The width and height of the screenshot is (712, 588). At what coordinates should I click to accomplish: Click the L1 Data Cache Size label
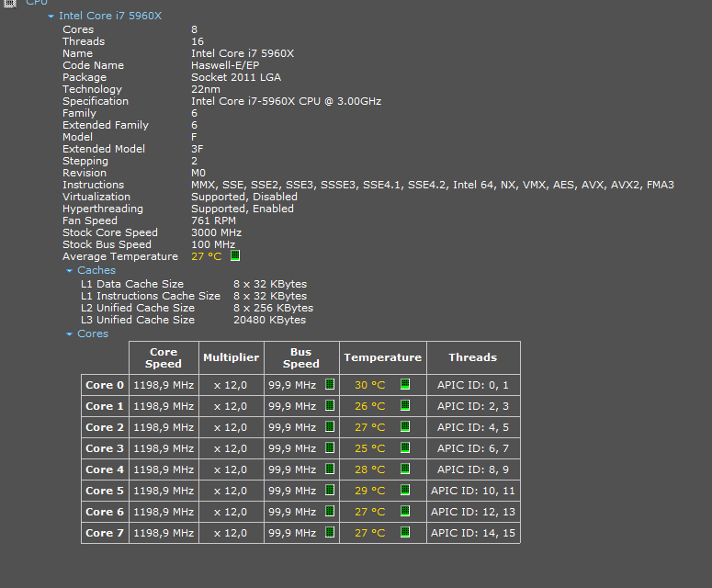point(132,284)
